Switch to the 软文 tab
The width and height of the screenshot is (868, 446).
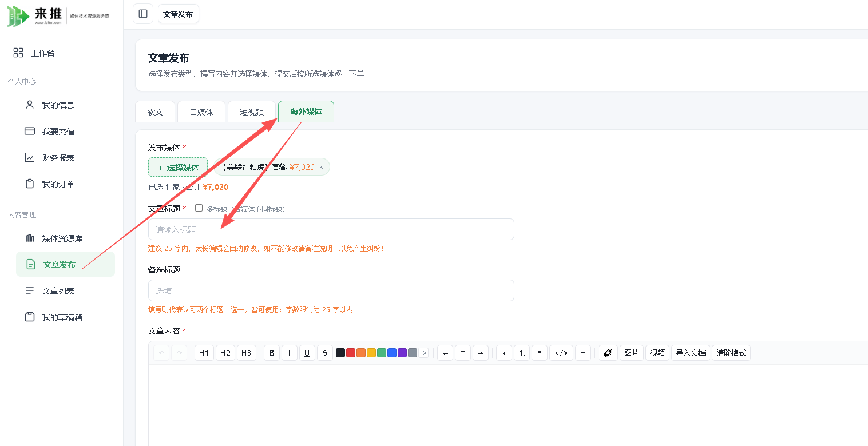coord(155,112)
